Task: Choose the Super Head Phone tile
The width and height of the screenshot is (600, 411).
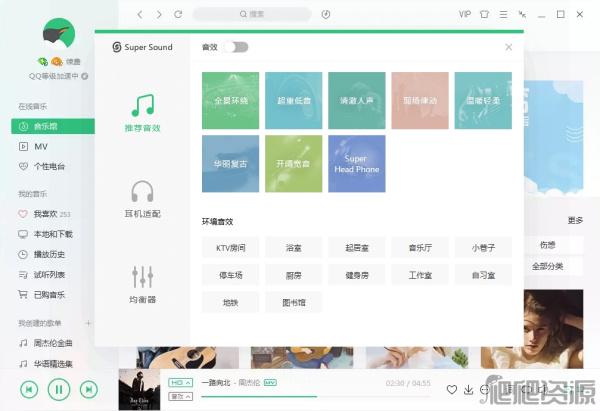Action: click(x=357, y=164)
